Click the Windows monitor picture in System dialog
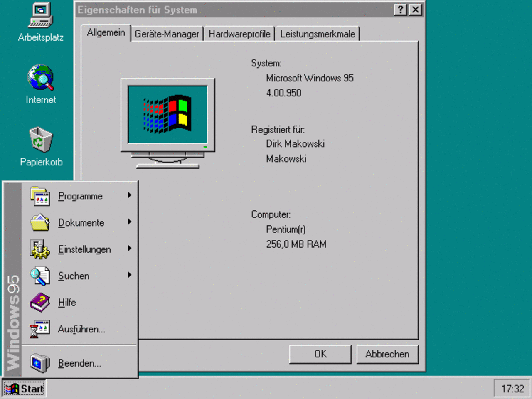 click(x=168, y=123)
